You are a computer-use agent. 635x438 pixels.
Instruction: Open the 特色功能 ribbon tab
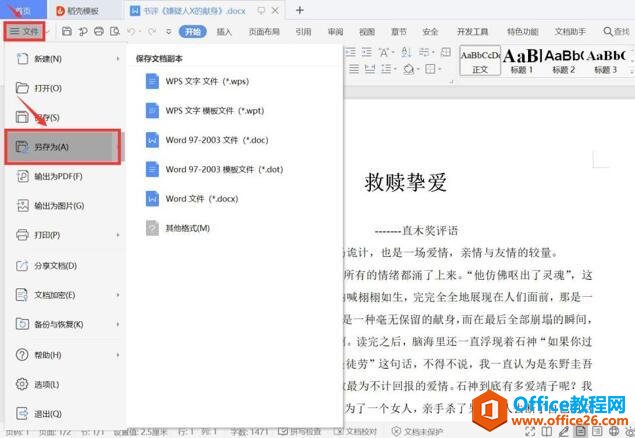click(x=522, y=32)
